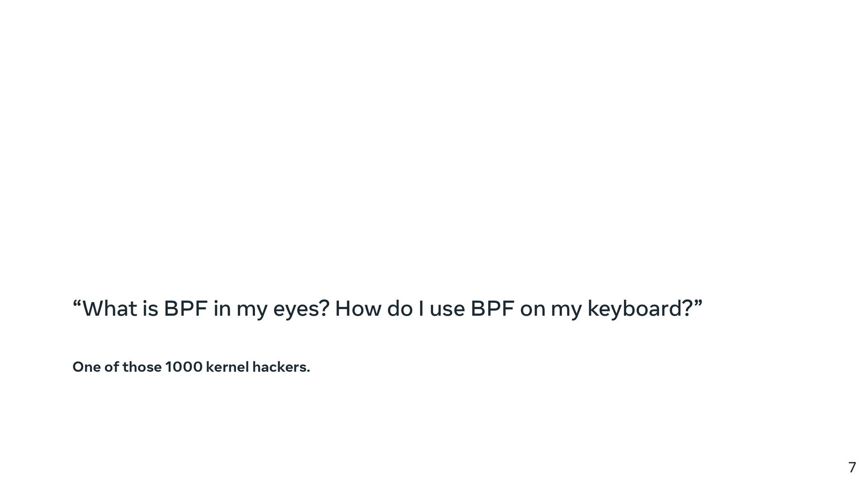Click the word "of" in the attribution
The height and width of the screenshot is (488, 868).
tap(111, 367)
